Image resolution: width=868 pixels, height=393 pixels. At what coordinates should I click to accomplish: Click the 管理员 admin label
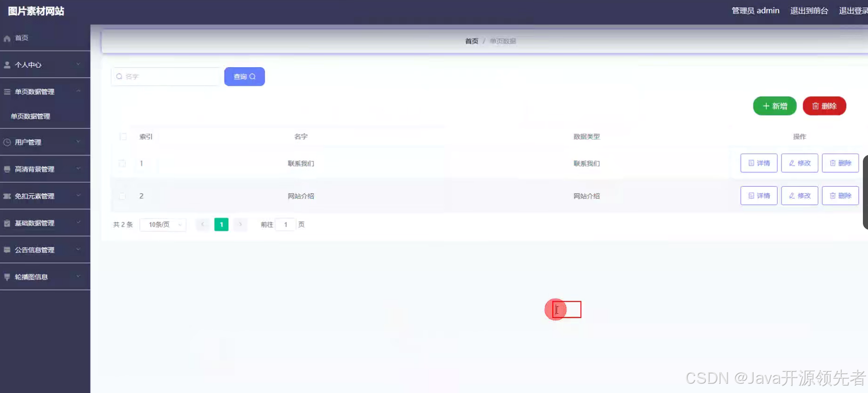coord(755,11)
